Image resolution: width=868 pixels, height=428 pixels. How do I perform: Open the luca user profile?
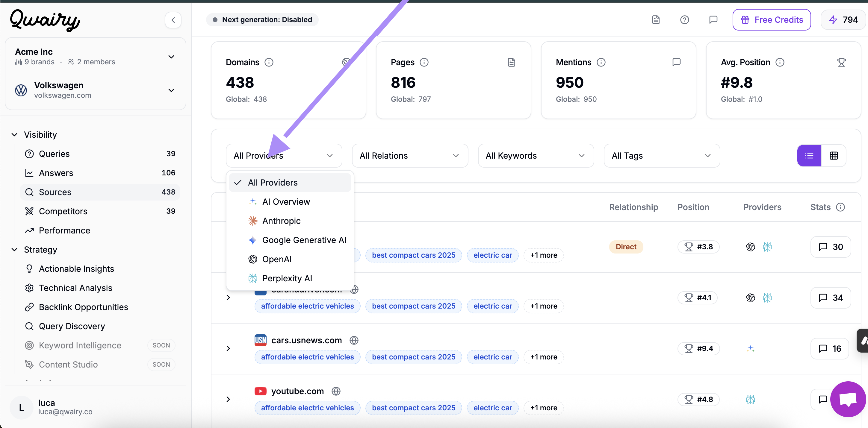tap(95, 407)
